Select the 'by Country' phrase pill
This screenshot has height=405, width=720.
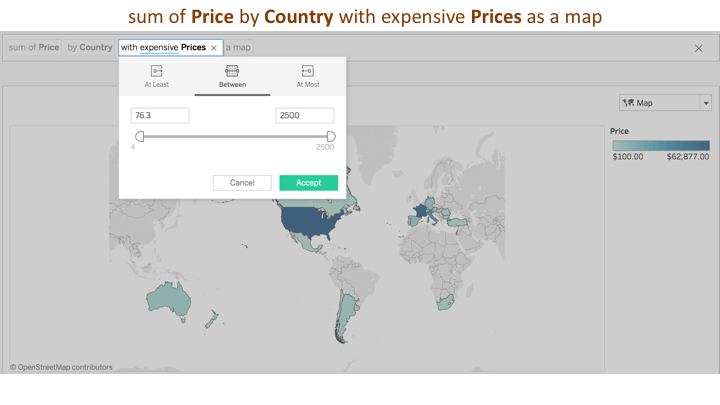(x=90, y=47)
